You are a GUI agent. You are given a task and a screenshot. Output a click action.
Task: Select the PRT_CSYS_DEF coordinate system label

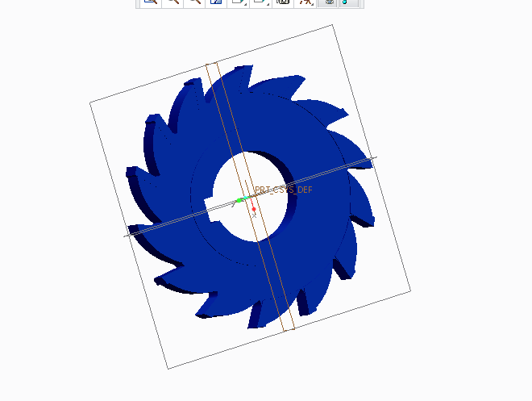click(x=282, y=190)
